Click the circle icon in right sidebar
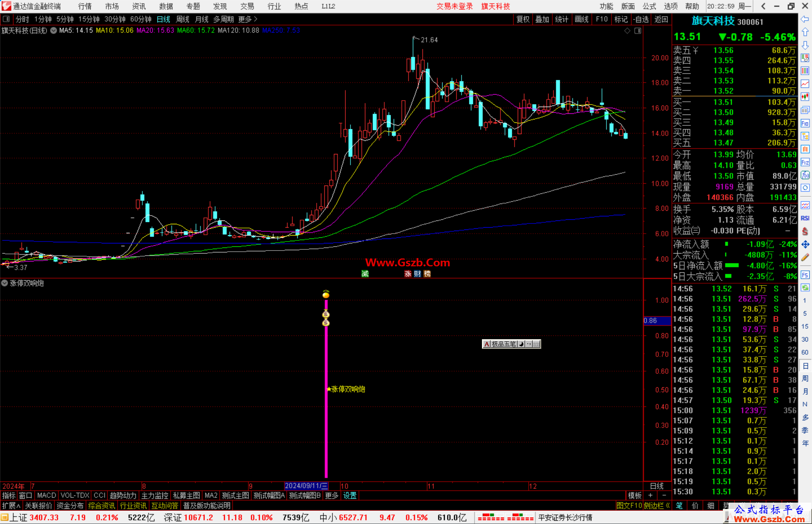Image resolution: width=812 pixels, height=524 pixels. pos(805,188)
